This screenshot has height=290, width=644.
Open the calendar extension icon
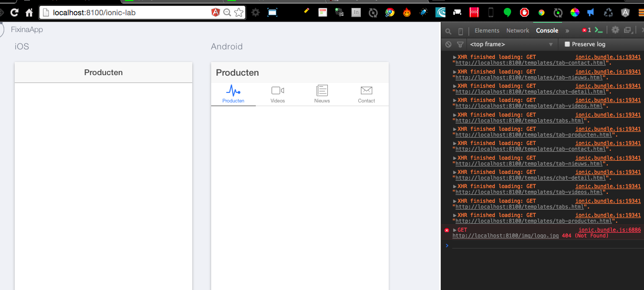tap(323, 12)
